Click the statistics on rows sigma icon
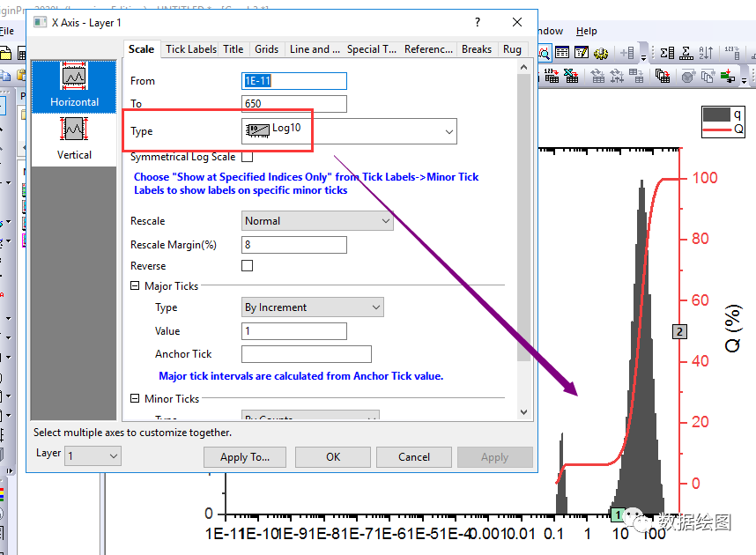Viewport: 756px width, 555px height. (686, 53)
